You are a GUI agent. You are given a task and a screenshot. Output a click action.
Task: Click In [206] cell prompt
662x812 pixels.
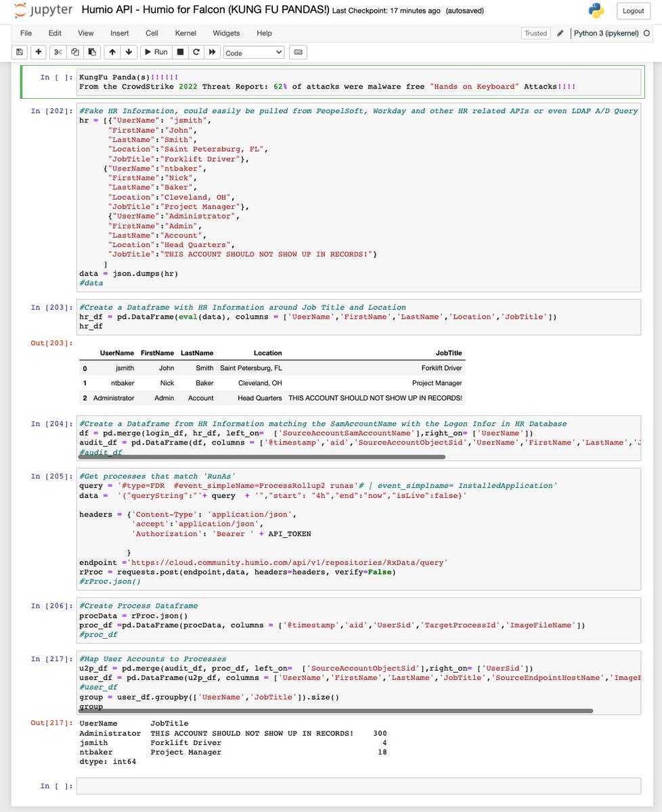click(51, 606)
